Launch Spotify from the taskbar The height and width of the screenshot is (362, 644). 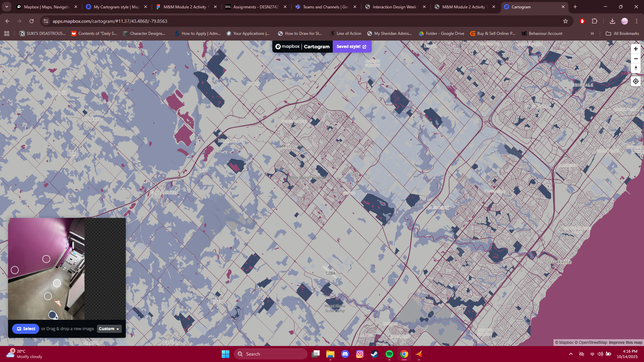pos(389,354)
